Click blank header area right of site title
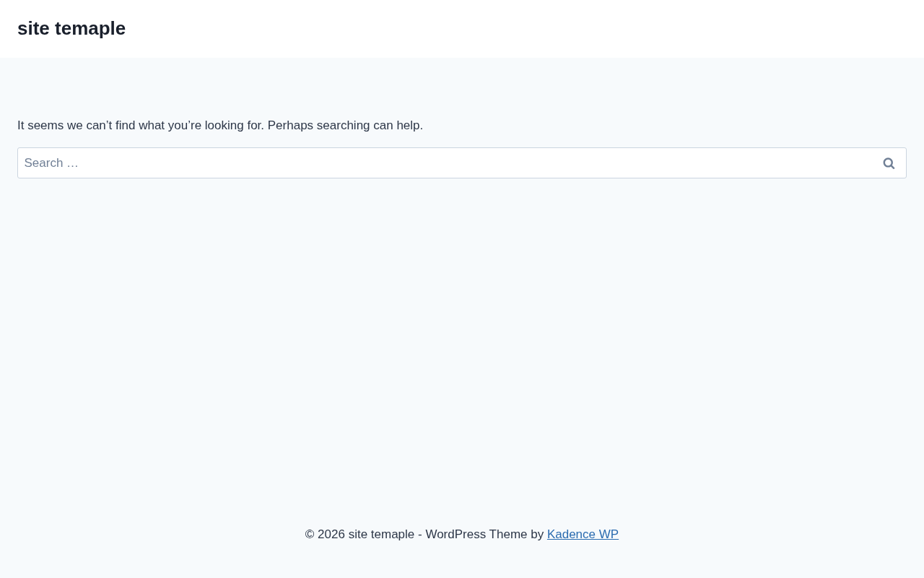924x578 pixels. tap(505, 28)
